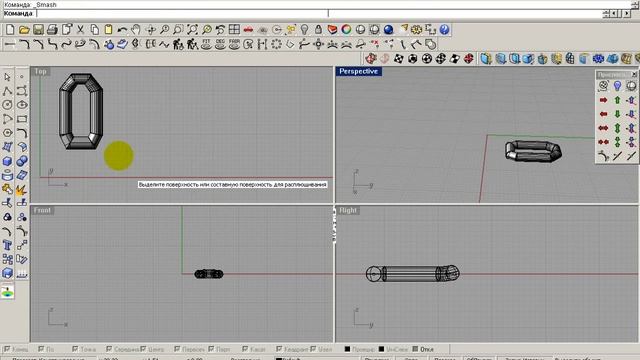
Task: Paste using the clipboard icon
Action: click(109, 29)
